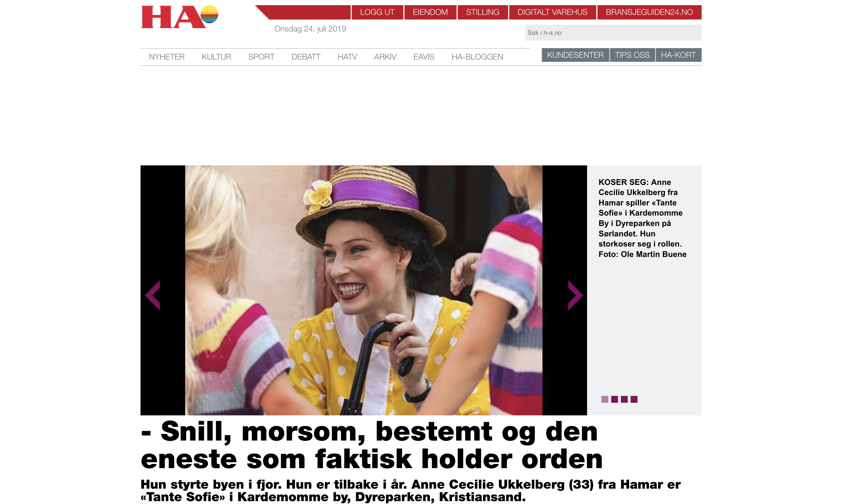Go to the SPORT section

pyautogui.click(x=261, y=57)
